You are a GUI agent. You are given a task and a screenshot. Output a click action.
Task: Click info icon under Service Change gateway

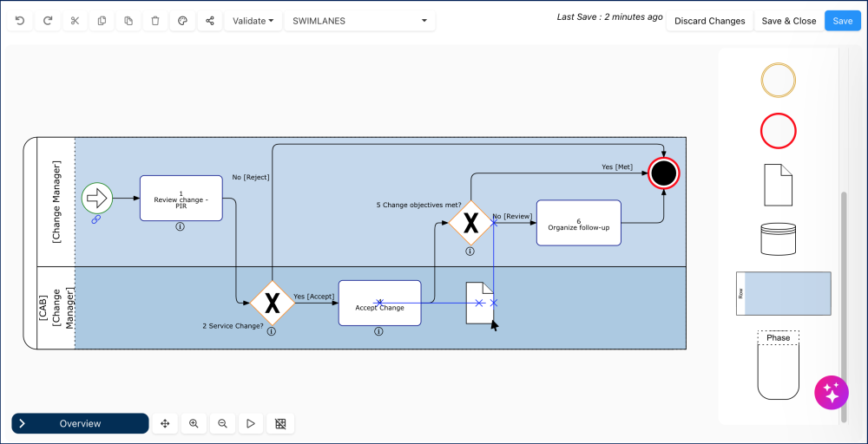pyautogui.click(x=271, y=331)
